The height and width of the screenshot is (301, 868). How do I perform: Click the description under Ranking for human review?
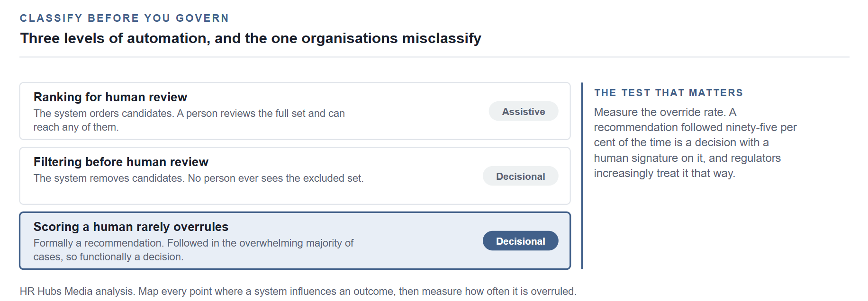189,120
